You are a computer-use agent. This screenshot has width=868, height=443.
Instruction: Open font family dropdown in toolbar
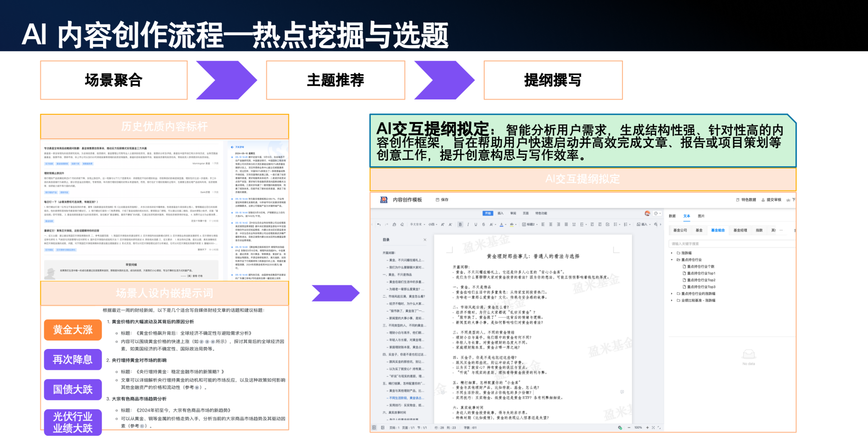(418, 224)
